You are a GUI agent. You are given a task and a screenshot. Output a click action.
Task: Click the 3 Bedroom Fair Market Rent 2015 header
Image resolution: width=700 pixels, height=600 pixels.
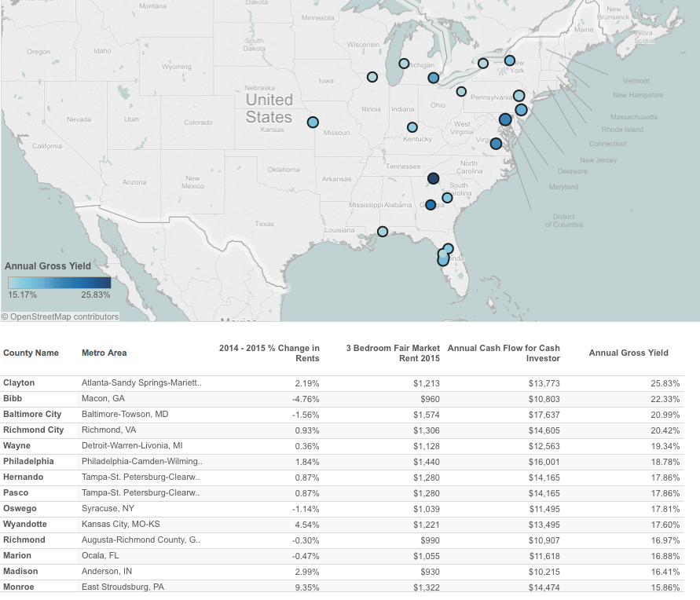click(x=393, y=353)
